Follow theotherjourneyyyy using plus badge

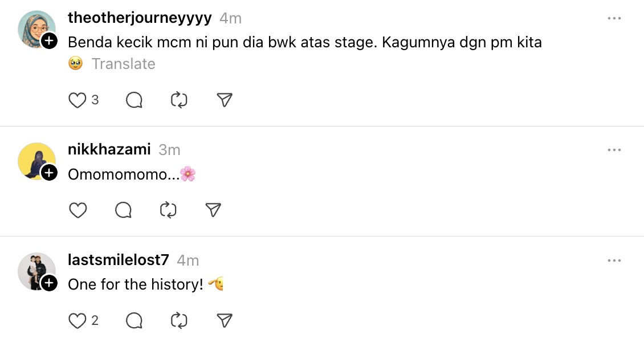click(50, 40)
